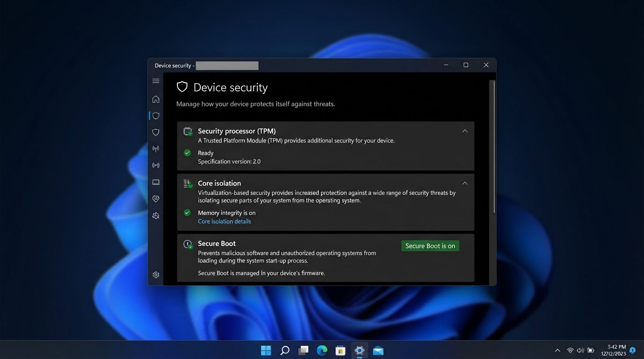The width and height of the screenshot is (644, 359).
Task: Click the Secure Boot is on badge
Action: (x=430, y=246)
